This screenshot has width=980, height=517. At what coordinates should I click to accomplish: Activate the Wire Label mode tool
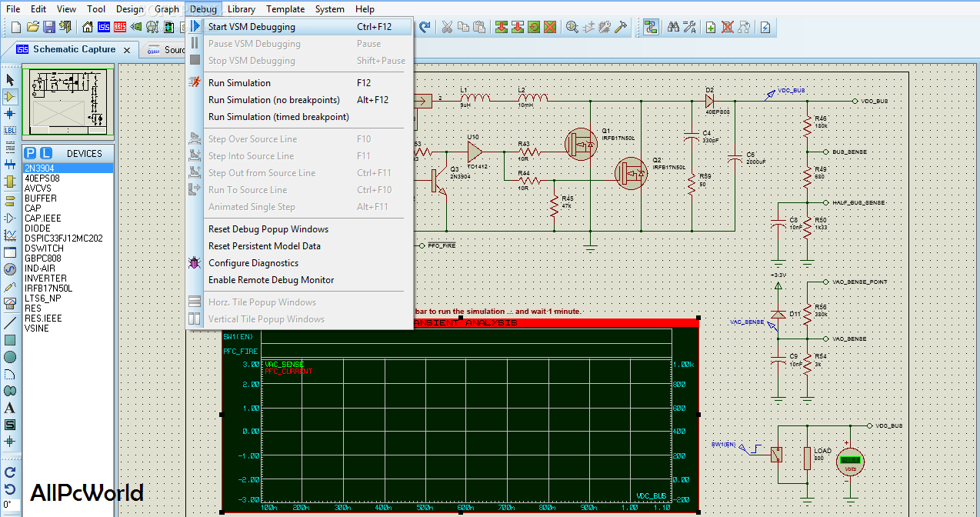(11, 131)
